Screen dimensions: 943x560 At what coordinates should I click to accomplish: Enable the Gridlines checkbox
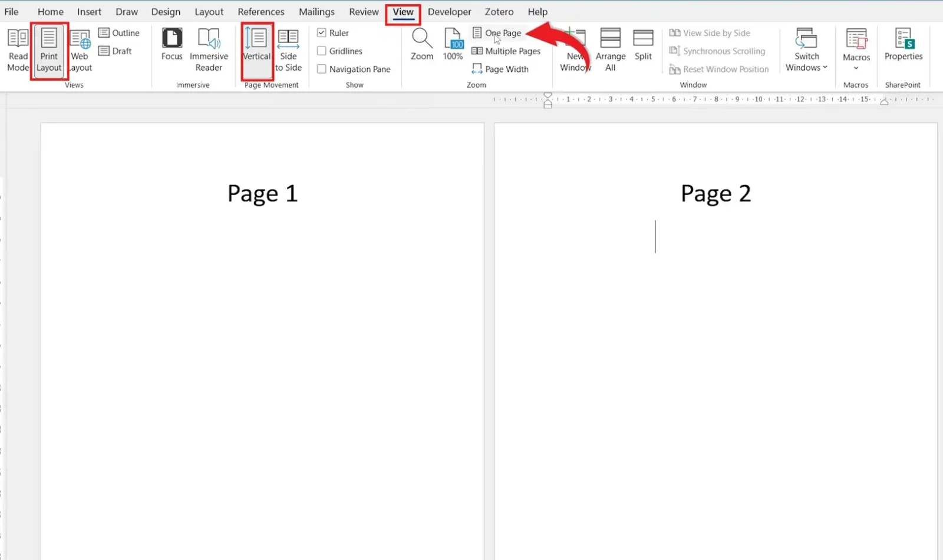click(322, 51)
